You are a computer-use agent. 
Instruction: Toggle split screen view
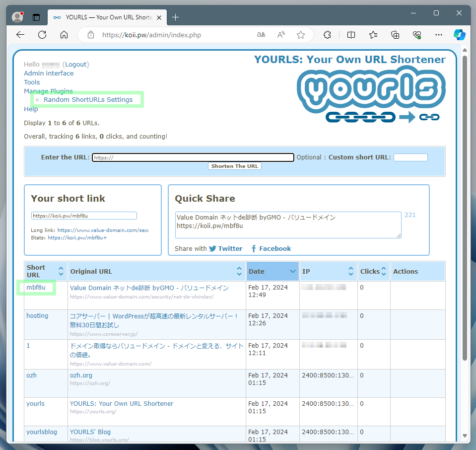coord(351,35)
